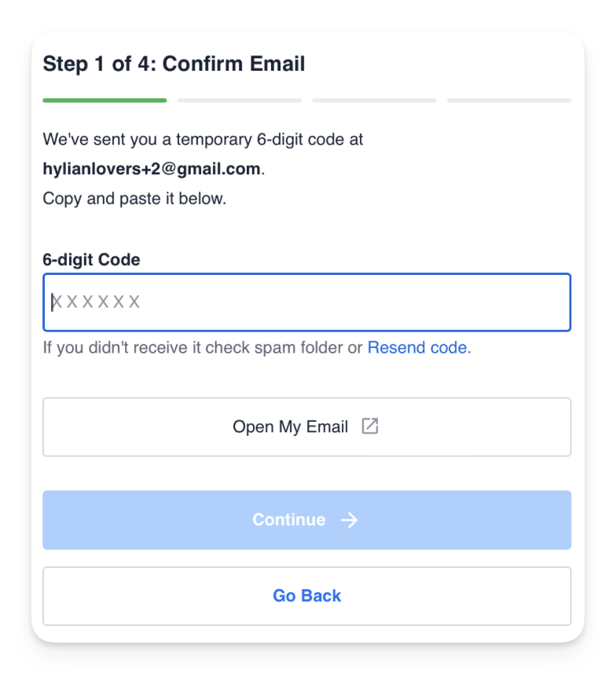The image size is (616, 674).
Task: Click the Step 1 of 4 heading
Action: [174, 64]
